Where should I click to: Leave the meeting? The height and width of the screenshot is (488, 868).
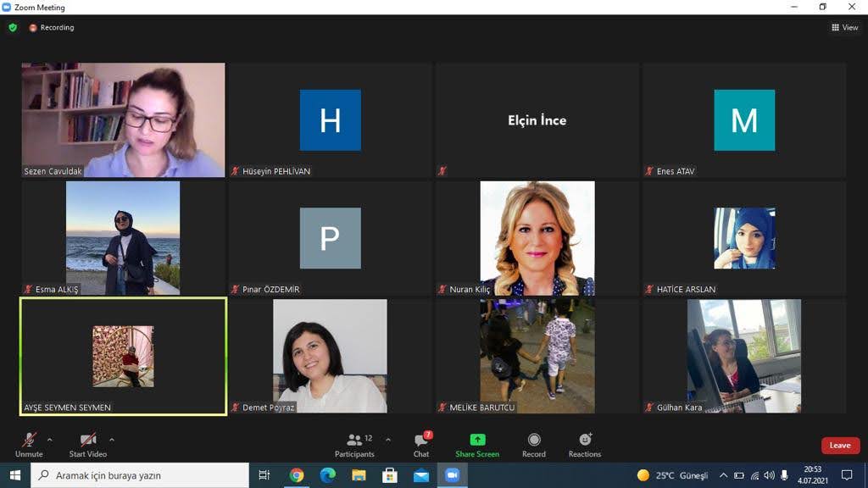pos(840,446)
